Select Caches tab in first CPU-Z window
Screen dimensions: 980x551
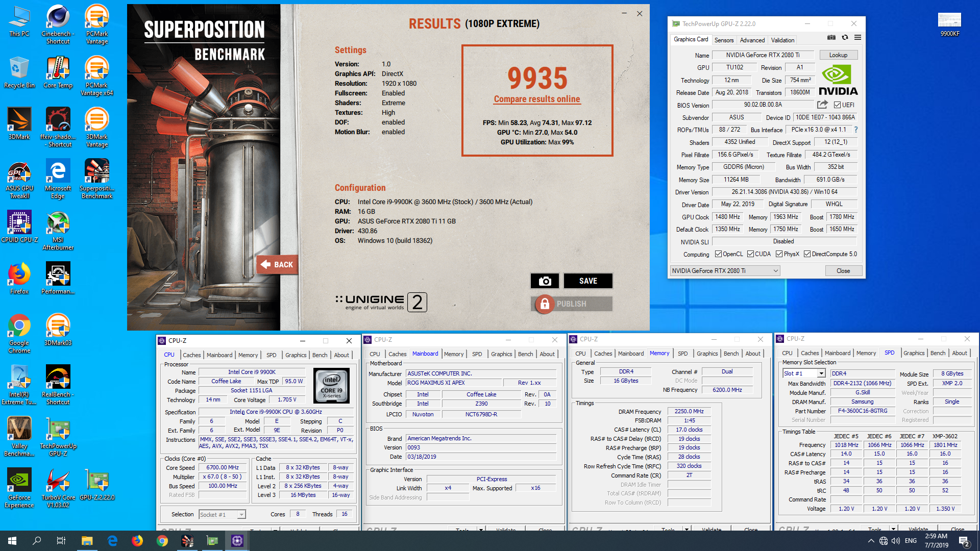pos(192,355)
